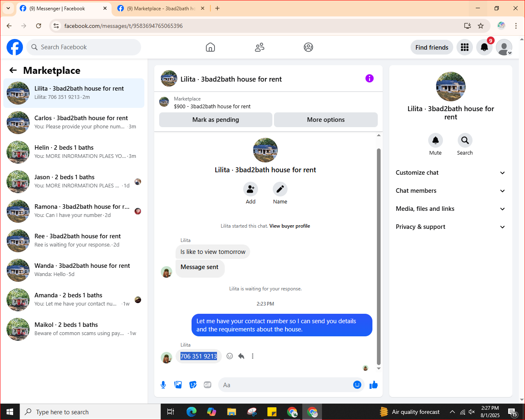Open the Facebook Home icon
525x420 pixels.
[x=210, y=47]
